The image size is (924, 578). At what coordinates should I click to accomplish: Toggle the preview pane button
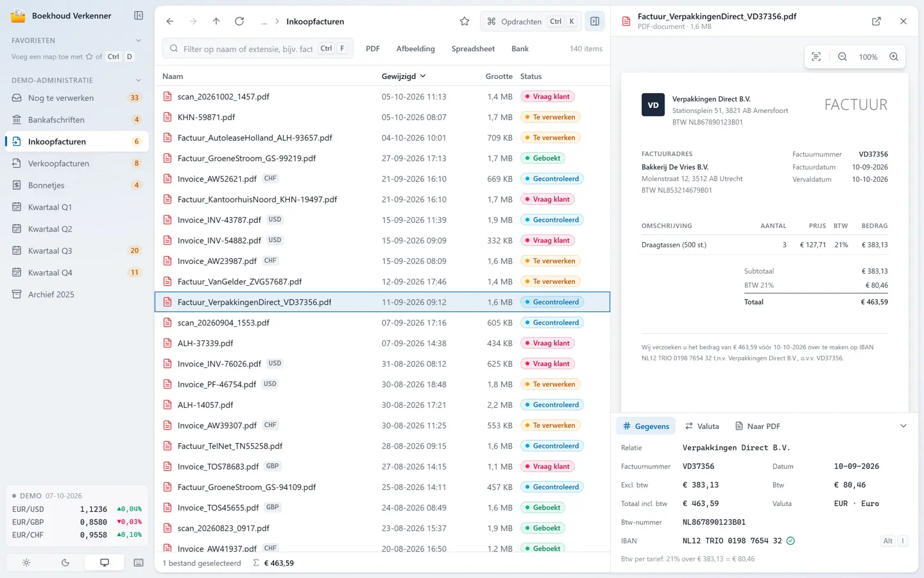pos(595,21)
